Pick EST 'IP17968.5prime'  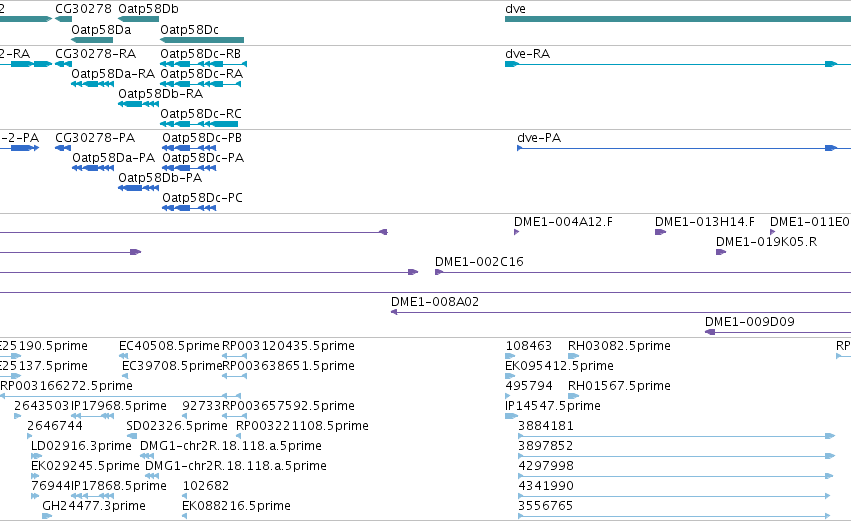pyautogui.click(x=119, y=406)
